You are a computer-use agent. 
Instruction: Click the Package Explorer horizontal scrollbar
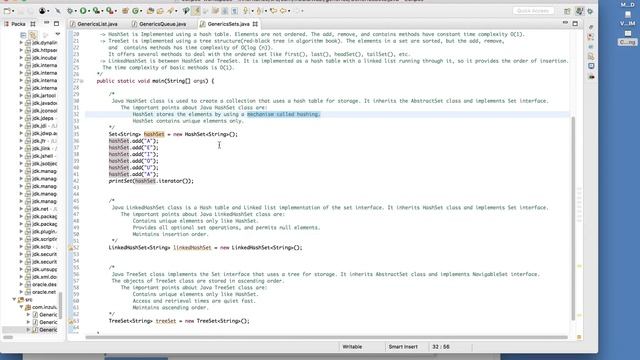pyautogui.click(x=8, y=337)
